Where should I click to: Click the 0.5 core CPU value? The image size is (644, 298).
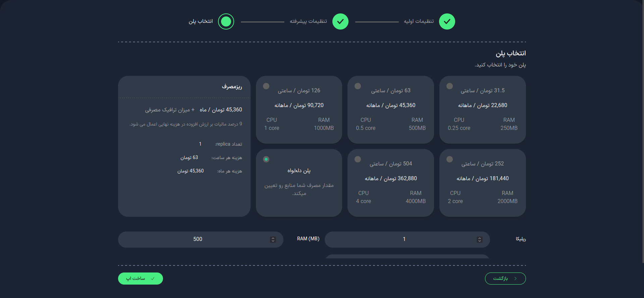(366, 128)
